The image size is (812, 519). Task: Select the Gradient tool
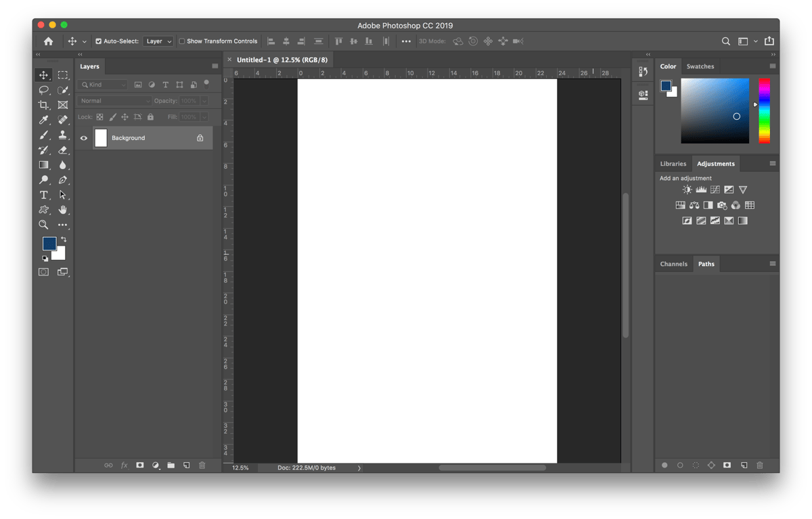43,165
